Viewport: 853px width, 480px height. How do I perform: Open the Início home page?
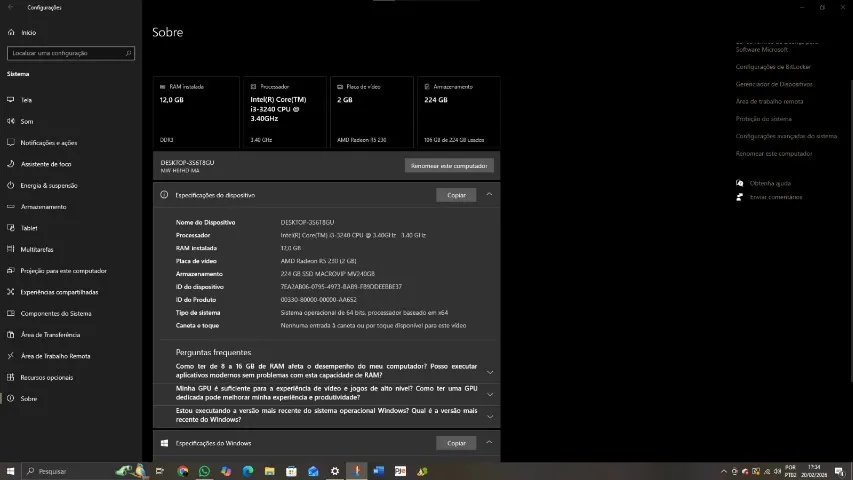click(x=28, y=32)
